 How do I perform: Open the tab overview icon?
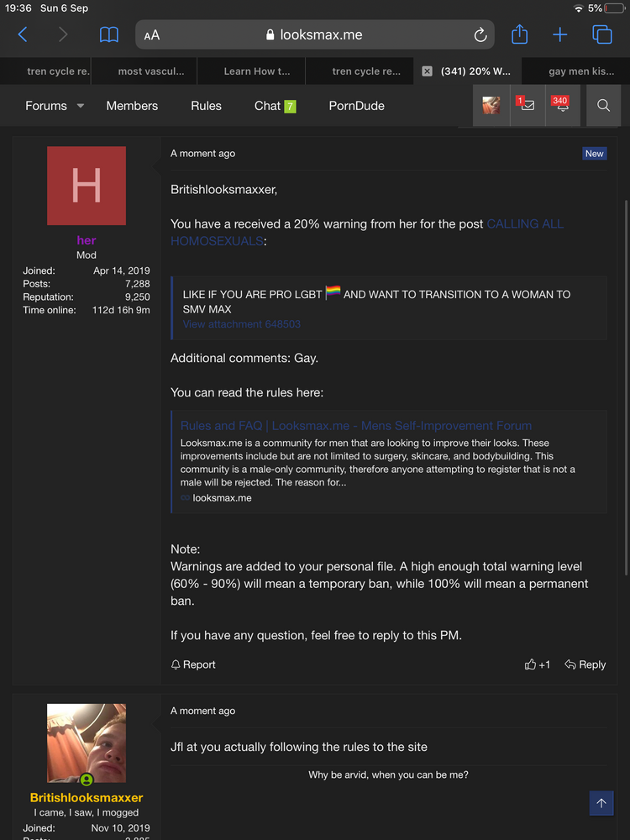[x=601, y=34]
